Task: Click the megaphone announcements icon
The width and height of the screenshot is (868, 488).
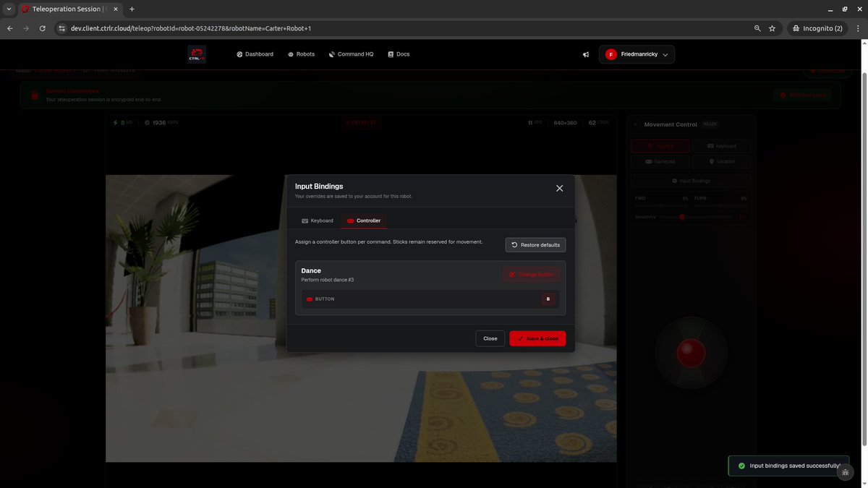Action: click(585, 54)
